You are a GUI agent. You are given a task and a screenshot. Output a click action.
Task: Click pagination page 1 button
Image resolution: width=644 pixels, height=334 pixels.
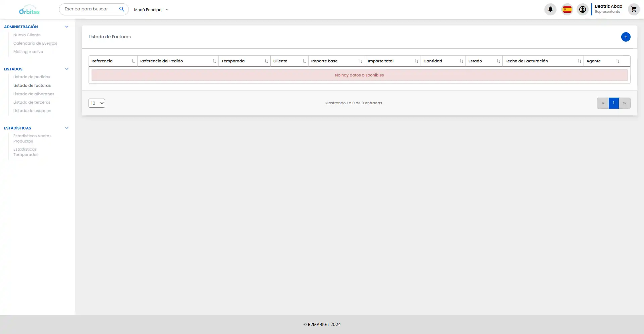click(x=613, y=103)
